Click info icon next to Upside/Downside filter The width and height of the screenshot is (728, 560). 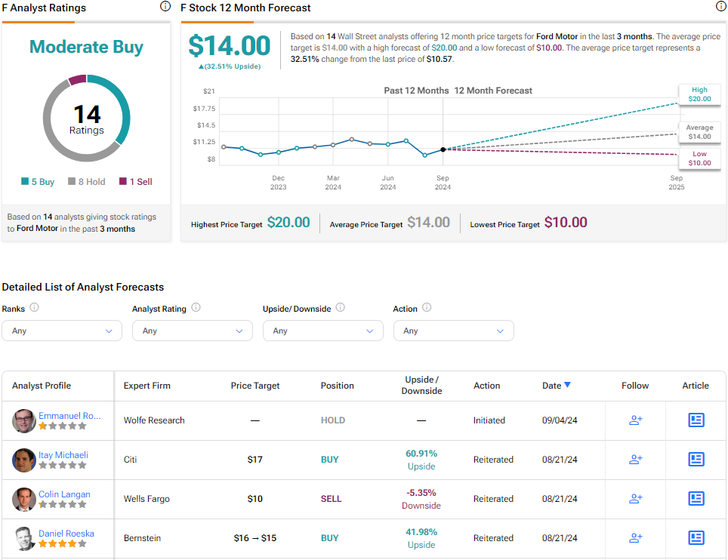pos(341,308)
